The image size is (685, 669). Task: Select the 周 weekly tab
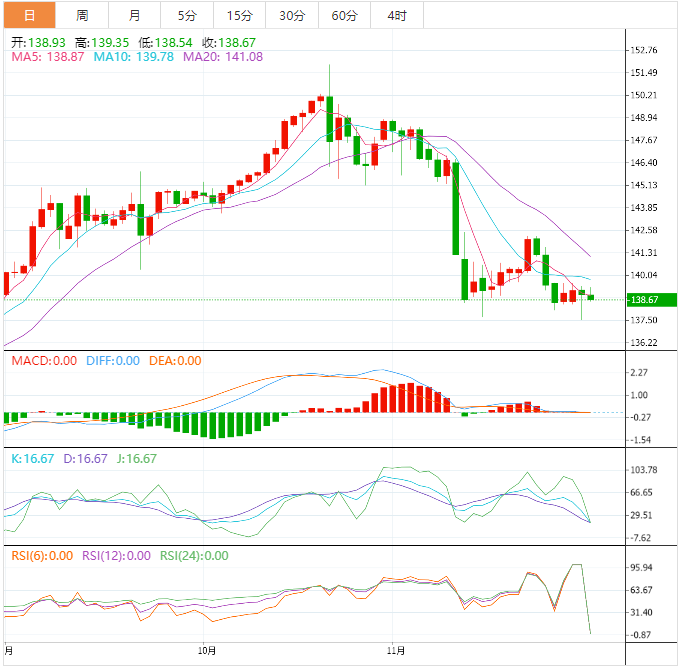tap(82, 15)
